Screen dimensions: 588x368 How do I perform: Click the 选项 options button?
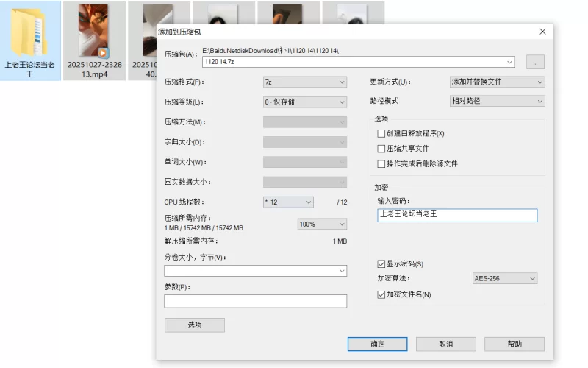tap(195, 325)
